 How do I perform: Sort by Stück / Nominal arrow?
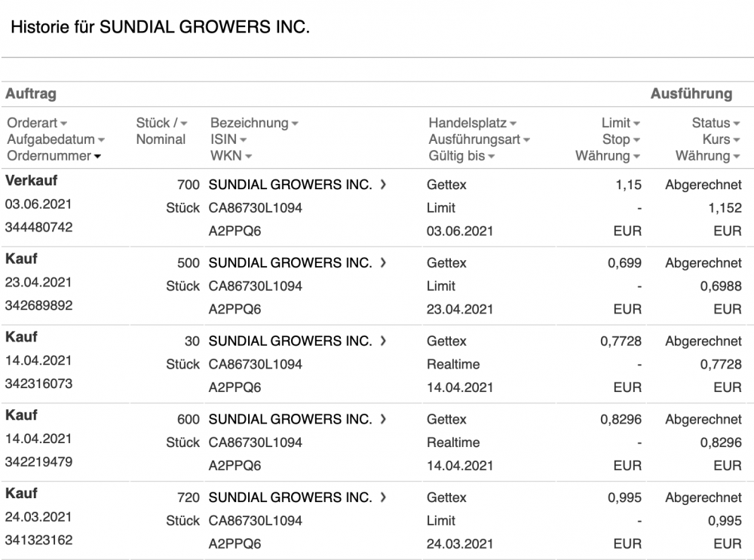pyautogui.click(x=184, y=124)
